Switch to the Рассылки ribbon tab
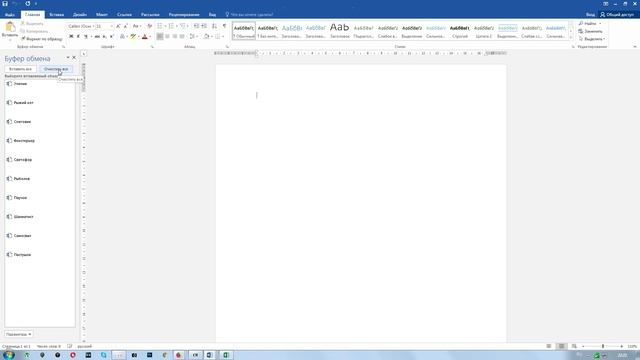The width and height of the screenshot is (640, 360). tap(150, 15)
